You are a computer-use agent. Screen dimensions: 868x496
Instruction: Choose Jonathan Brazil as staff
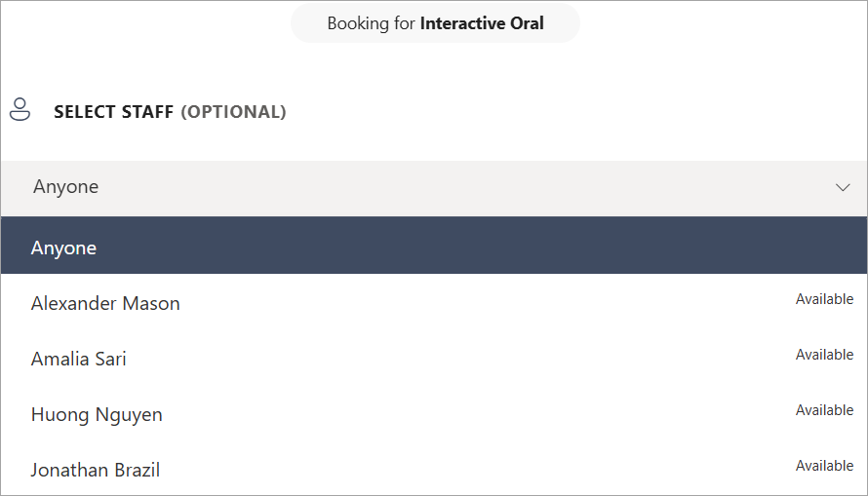point(96,470)
